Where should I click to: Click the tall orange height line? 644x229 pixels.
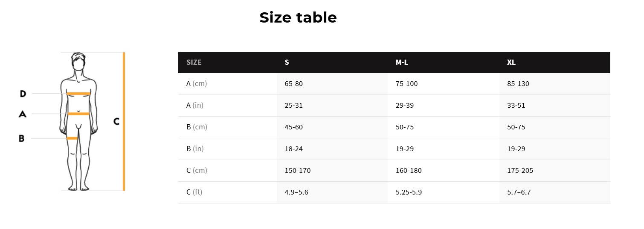coord(124,121)
